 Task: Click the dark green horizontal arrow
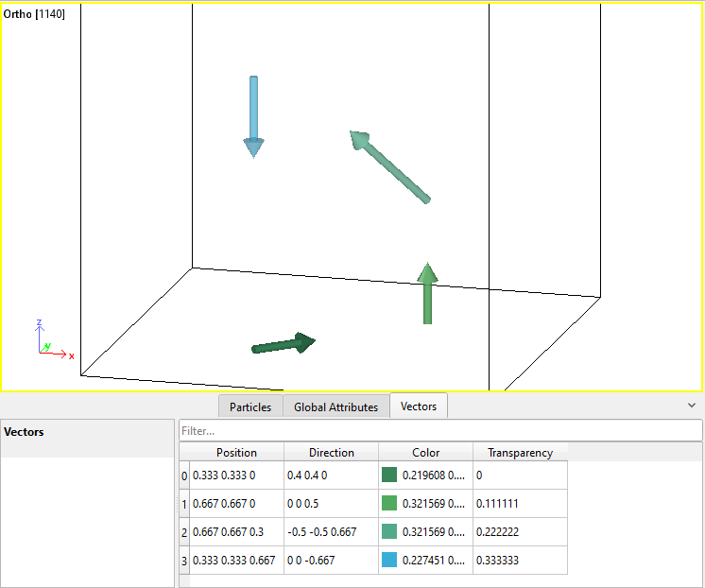tap(283, 344)
